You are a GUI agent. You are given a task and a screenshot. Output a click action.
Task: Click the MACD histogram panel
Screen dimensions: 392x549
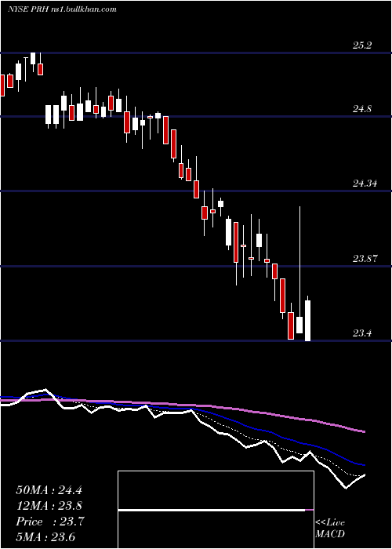pos(216,510)
